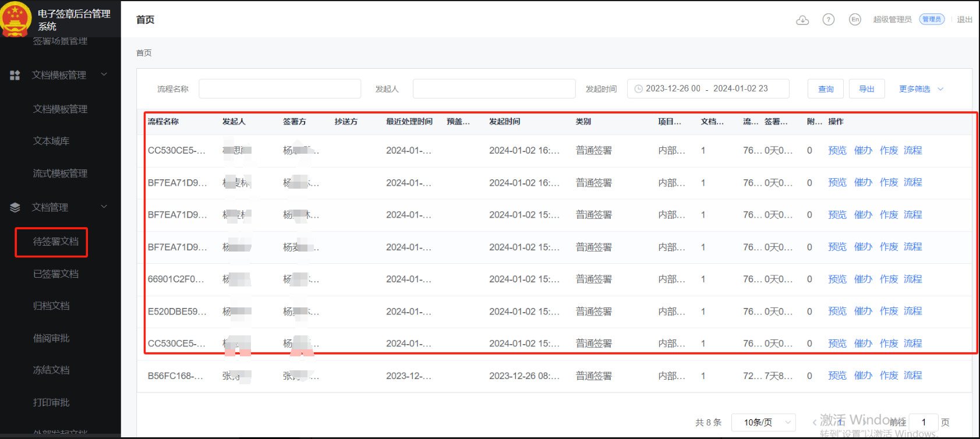
Task: Open the help question mark icon
Action: pos(828,20)
